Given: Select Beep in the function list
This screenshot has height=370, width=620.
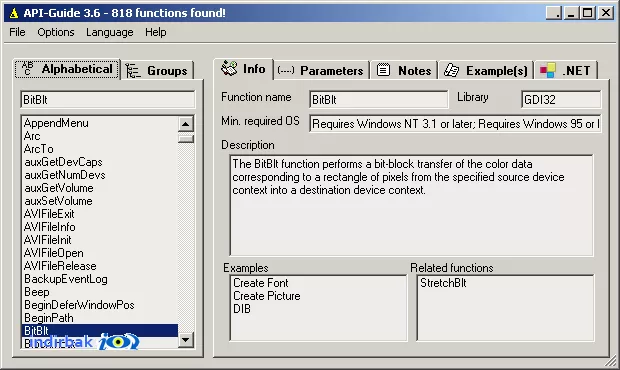Looking at the screenshot, I should [x=100, y=292].
